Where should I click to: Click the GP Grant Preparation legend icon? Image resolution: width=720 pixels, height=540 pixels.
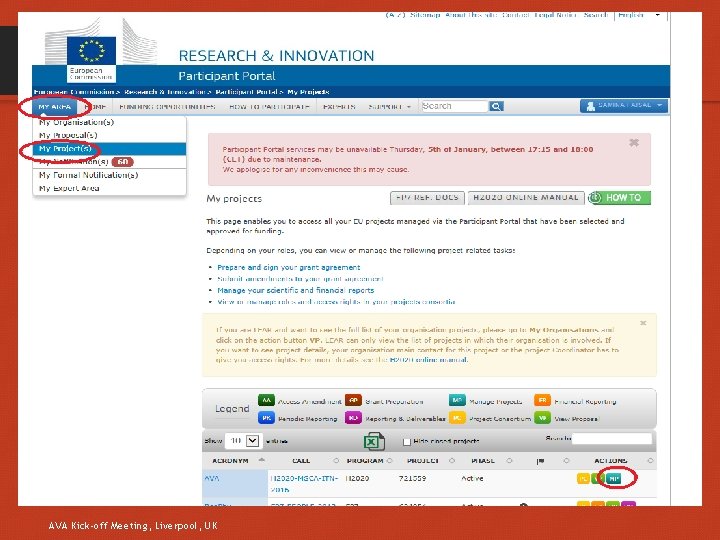point(353,400)
